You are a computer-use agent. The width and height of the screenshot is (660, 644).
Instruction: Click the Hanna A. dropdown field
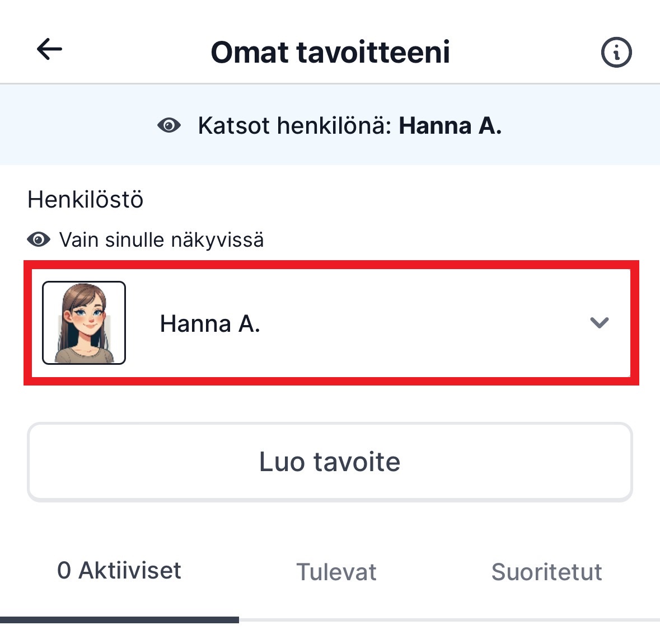(330, 322)
